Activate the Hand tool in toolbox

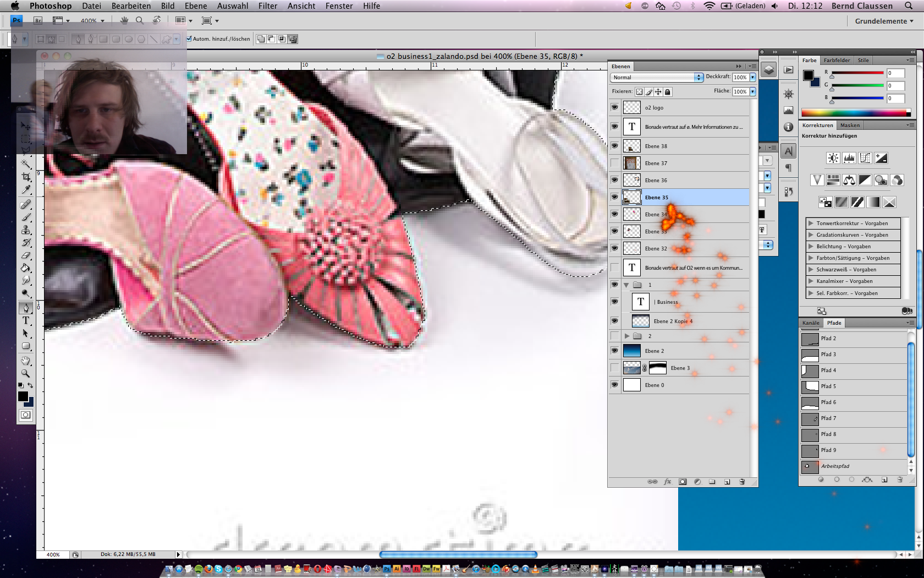(x=26, y=361)
